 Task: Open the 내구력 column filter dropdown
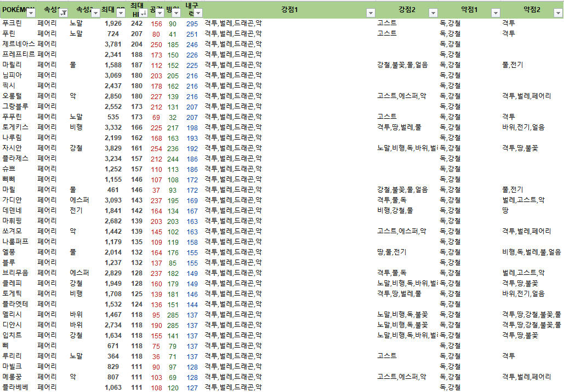pos(198,13)
